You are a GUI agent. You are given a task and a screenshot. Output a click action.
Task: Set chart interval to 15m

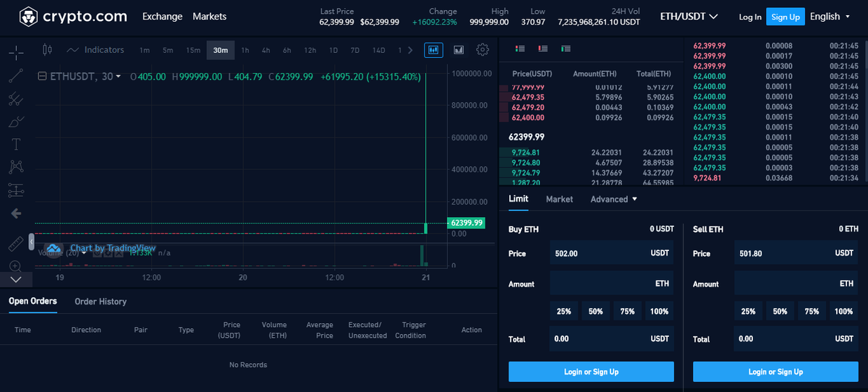(193, 50)
